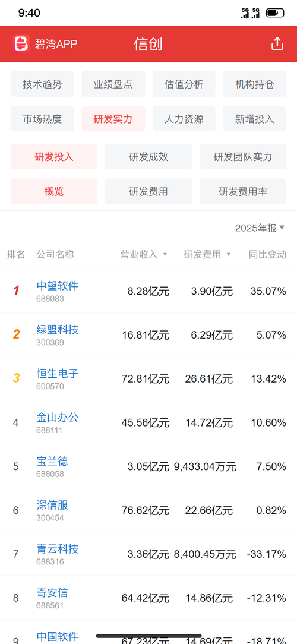This screenshot has width=297, height=644.
Task: Select the 估值分析 filter chip
Action: point(184,84)
